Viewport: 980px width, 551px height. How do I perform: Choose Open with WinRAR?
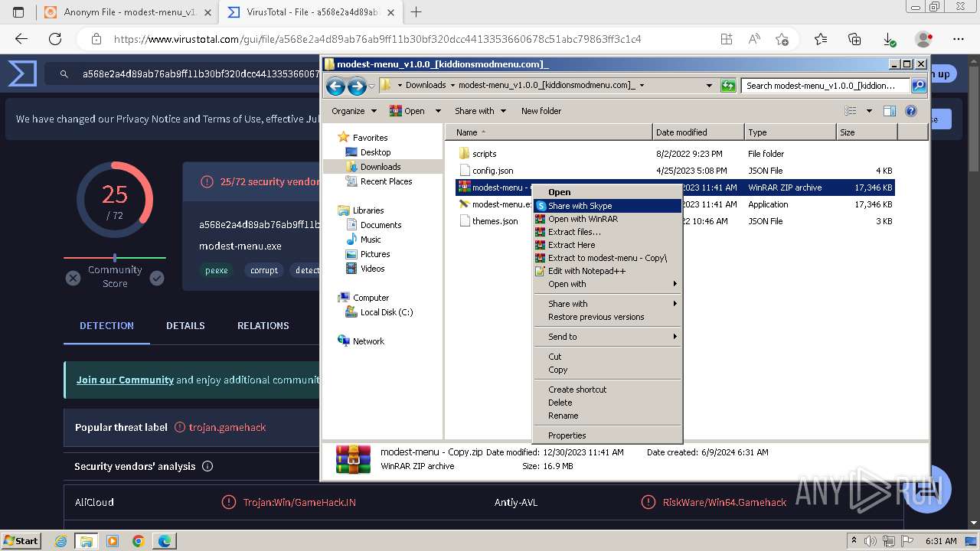tap(607, 219)
